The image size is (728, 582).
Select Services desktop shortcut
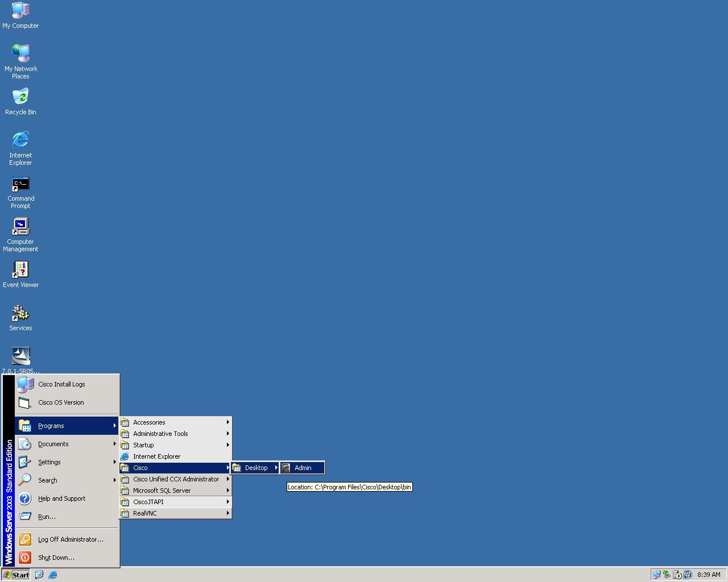[x=20, y=318]
